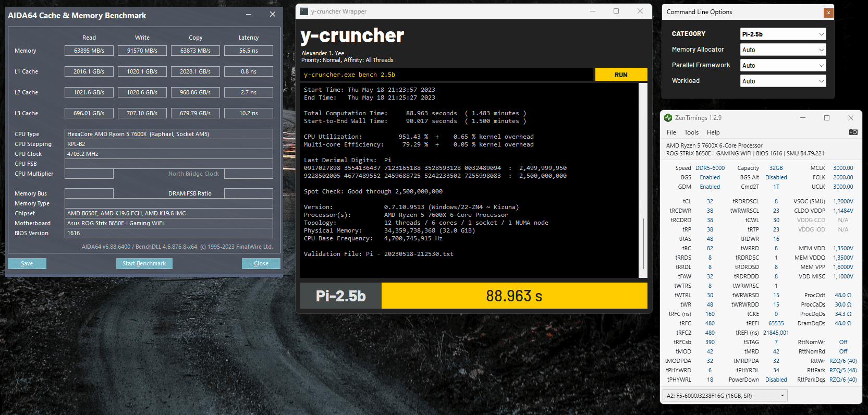Click the Validation File line in y-cruncher output
This screenshot has width=868, height=415.
coord(378,254)
